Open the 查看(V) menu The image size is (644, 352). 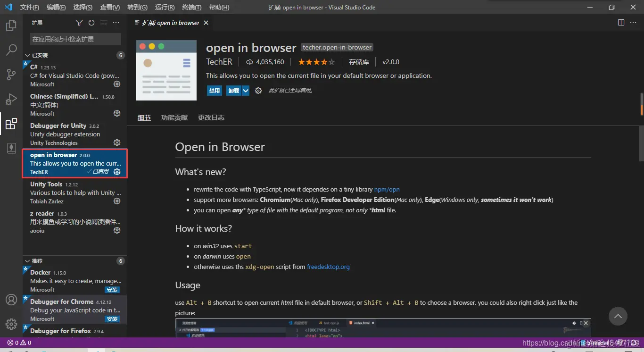pos(110,8)
